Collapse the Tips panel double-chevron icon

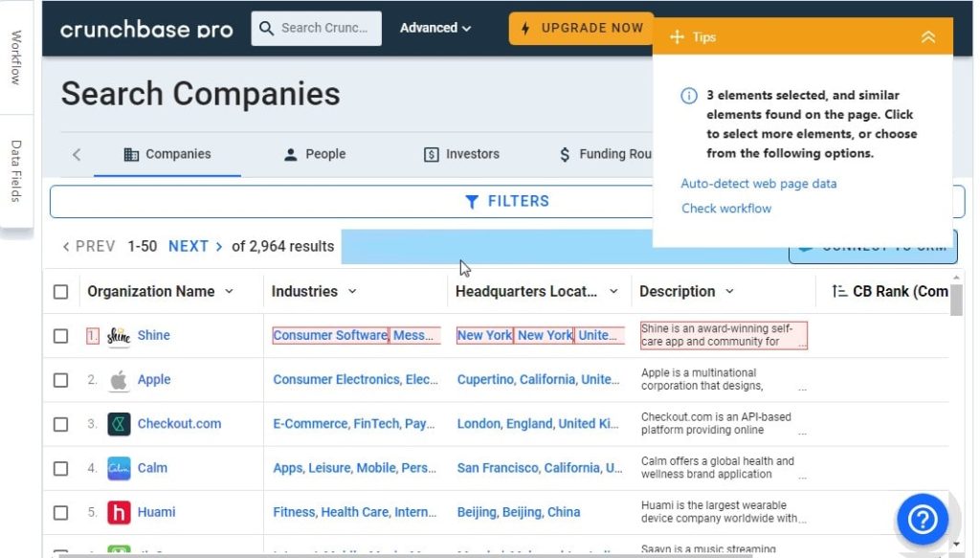(928, 37)
